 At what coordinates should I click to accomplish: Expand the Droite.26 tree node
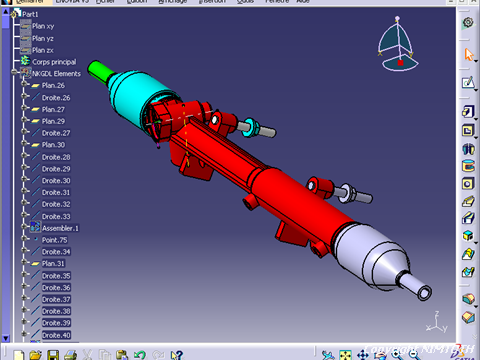[24, 96]
